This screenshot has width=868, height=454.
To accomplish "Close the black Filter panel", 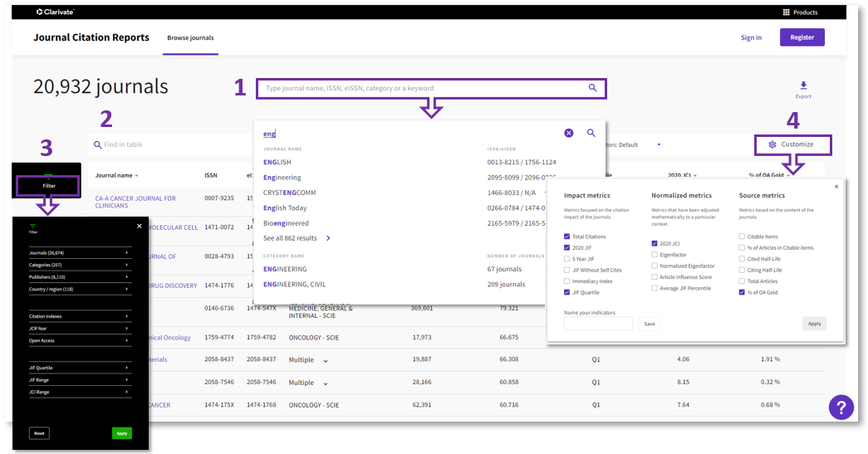I will (139, 227).
